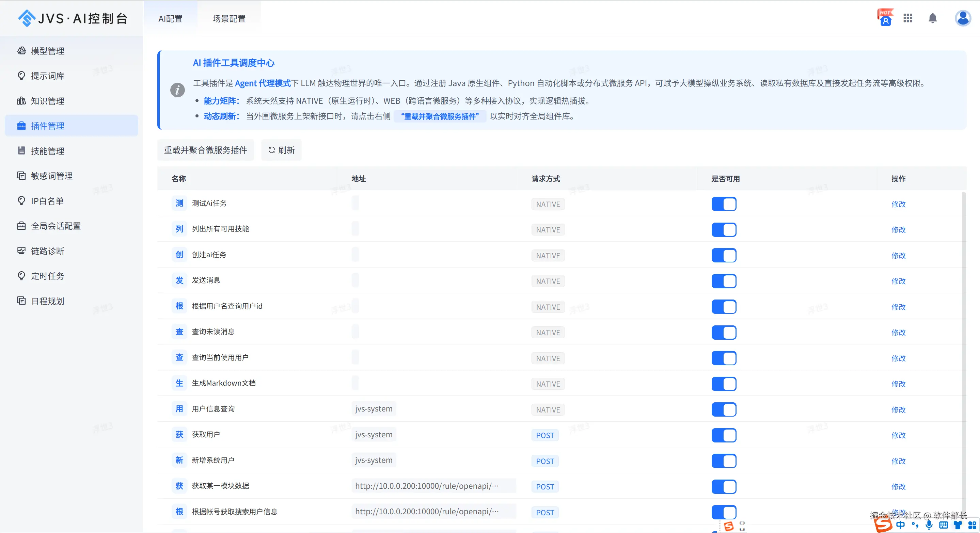This screenshot has height=533, width=980.
Task: Click the info icon in banner
Action: [x=177, y=90]
